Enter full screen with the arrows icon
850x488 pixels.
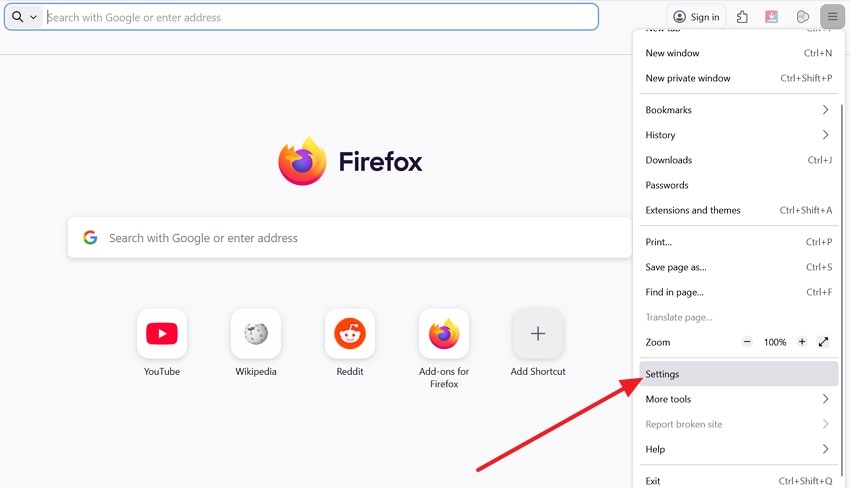823,342
